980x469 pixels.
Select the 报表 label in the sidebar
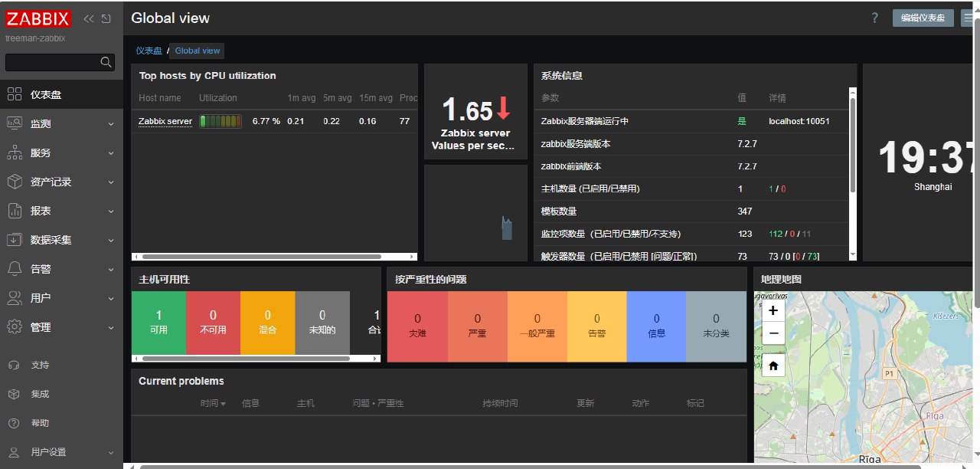point(41,211)
